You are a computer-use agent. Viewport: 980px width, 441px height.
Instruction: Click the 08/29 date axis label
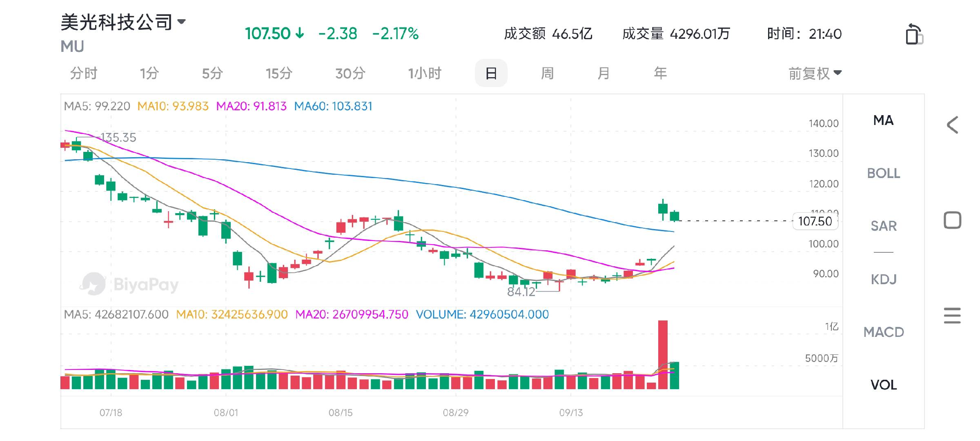456,413
